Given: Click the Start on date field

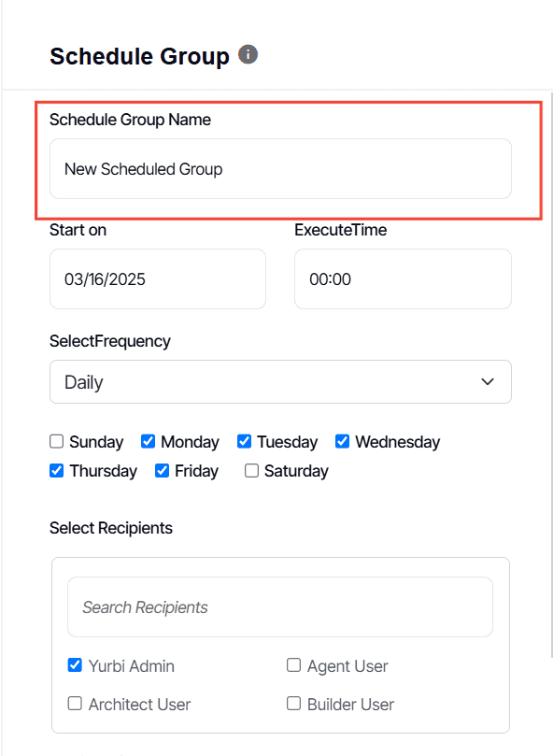Looking at the screenshot, I should point(157,278).
